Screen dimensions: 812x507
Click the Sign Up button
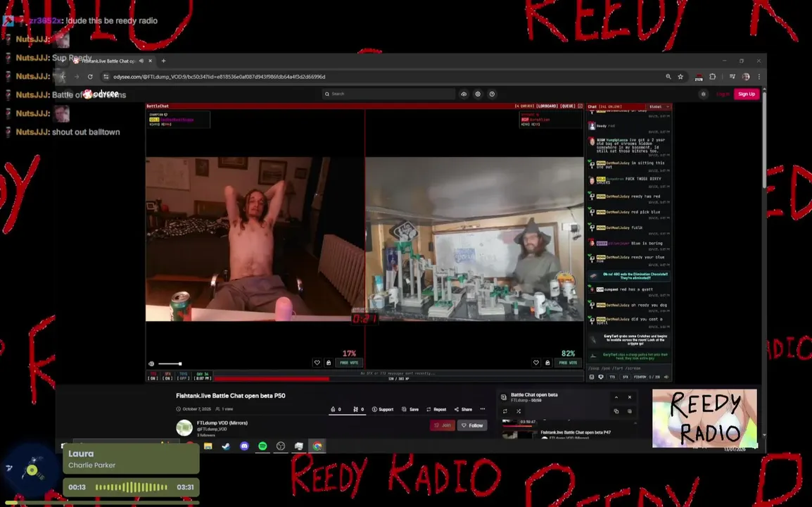[747, 94]
